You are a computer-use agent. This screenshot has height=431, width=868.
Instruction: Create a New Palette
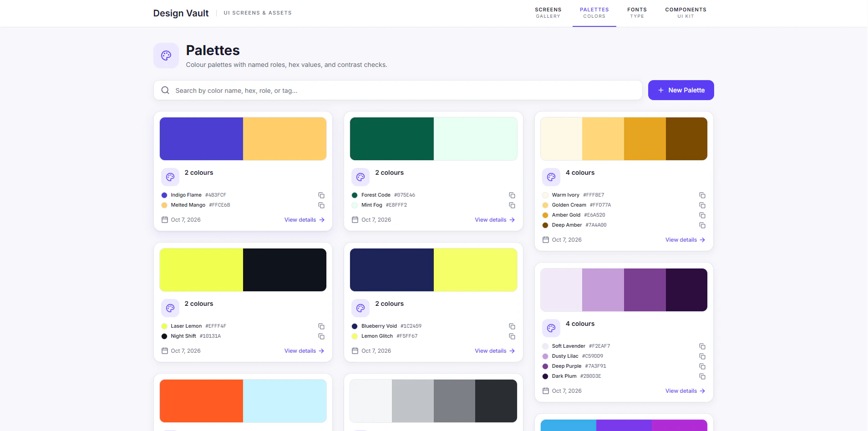tap(681, 90)
